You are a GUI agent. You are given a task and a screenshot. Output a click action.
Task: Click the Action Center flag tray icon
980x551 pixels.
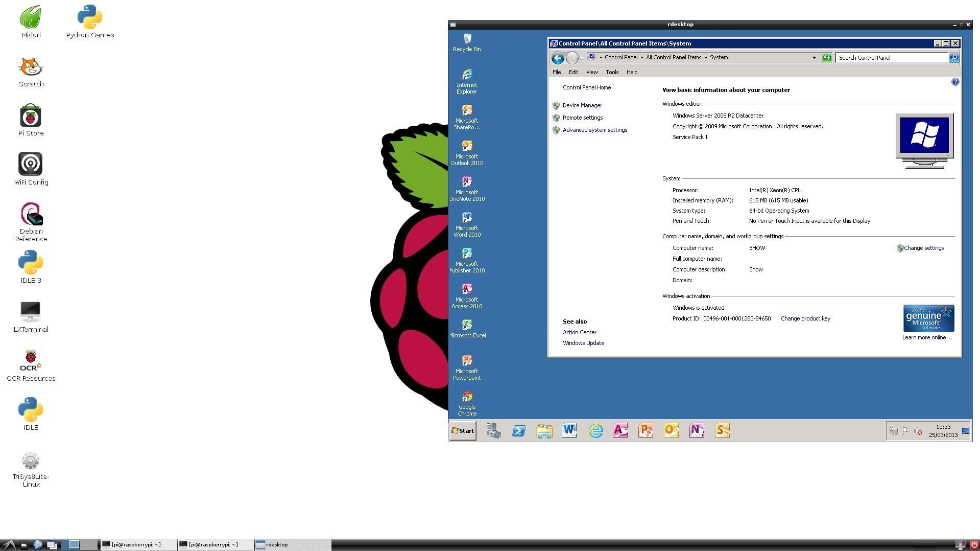[x=906, y=431]
